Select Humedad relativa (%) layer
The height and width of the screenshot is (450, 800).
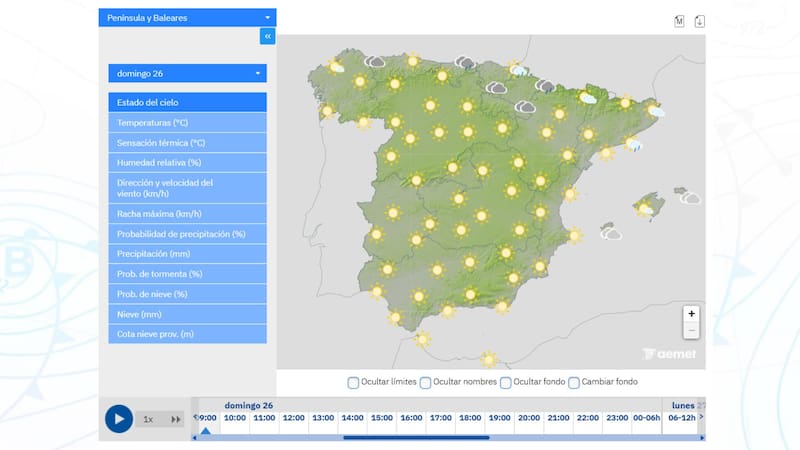[187, 163]
